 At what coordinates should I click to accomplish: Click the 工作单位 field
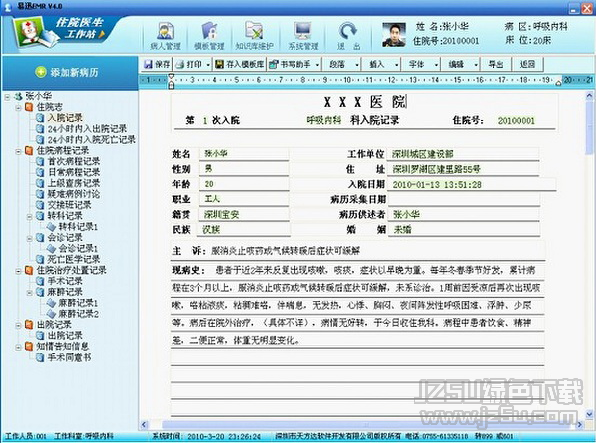[x=463, y=154]
